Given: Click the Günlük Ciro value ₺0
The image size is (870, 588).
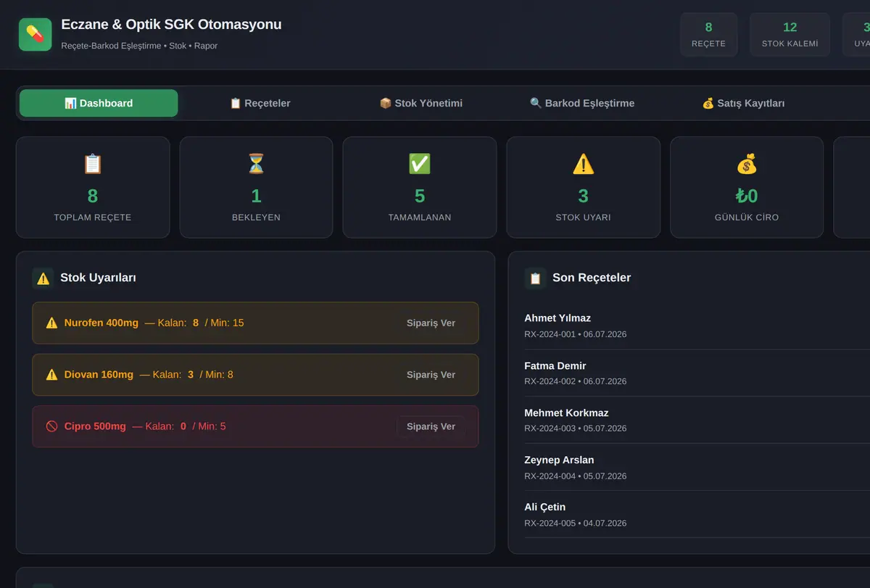Looking at the screenshot, I should (747, 196).
